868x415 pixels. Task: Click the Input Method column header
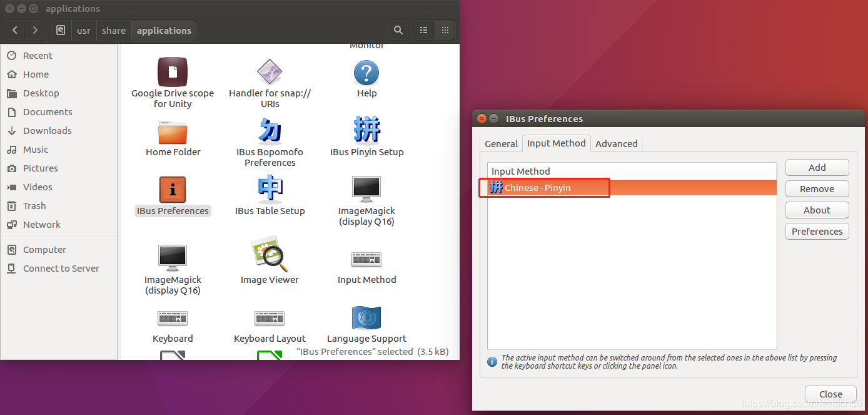632,172
